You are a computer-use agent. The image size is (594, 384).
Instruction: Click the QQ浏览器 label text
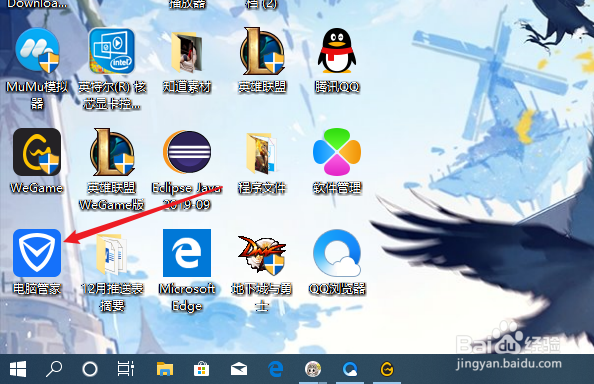pos(337,289)
